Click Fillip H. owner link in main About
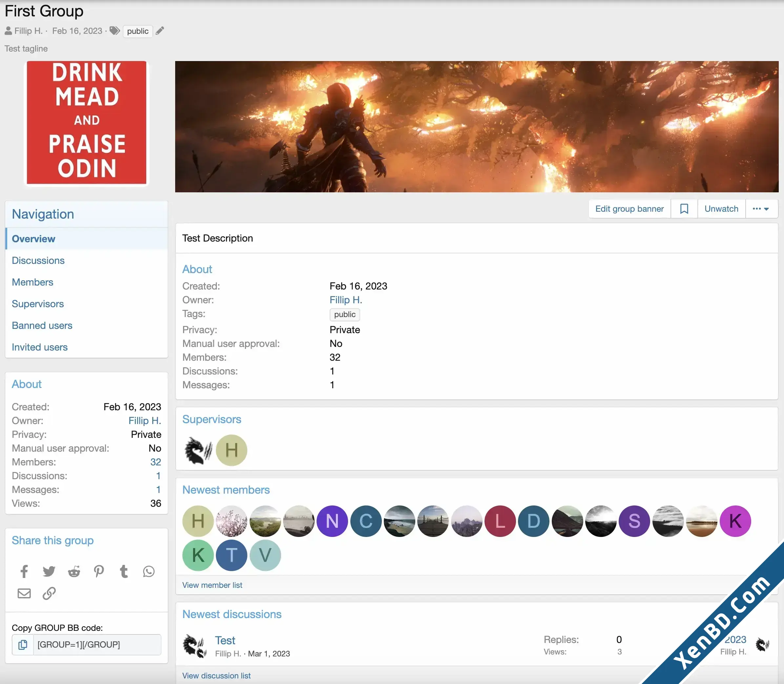784x684 pixels. (346, 300)
